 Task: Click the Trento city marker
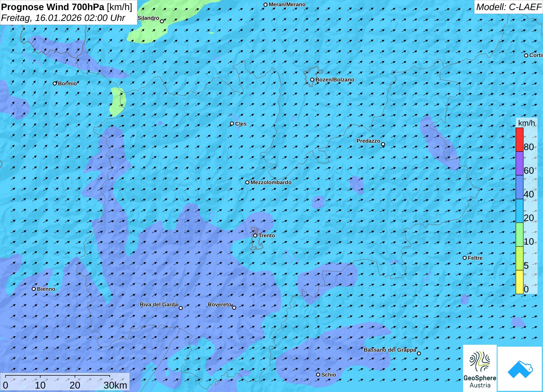255,235
